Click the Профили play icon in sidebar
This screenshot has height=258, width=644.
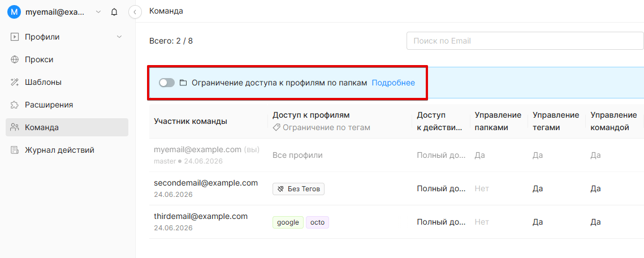[x=15, y=37]
